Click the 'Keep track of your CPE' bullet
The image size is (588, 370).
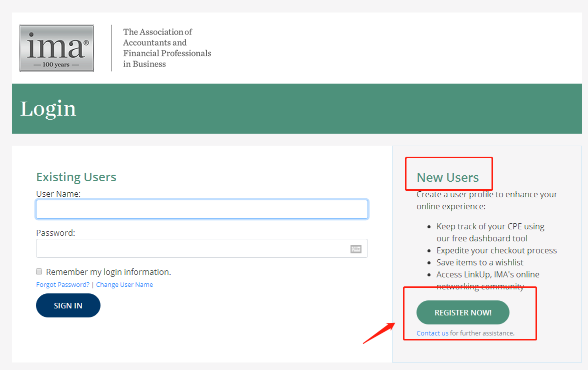[490, 232]
